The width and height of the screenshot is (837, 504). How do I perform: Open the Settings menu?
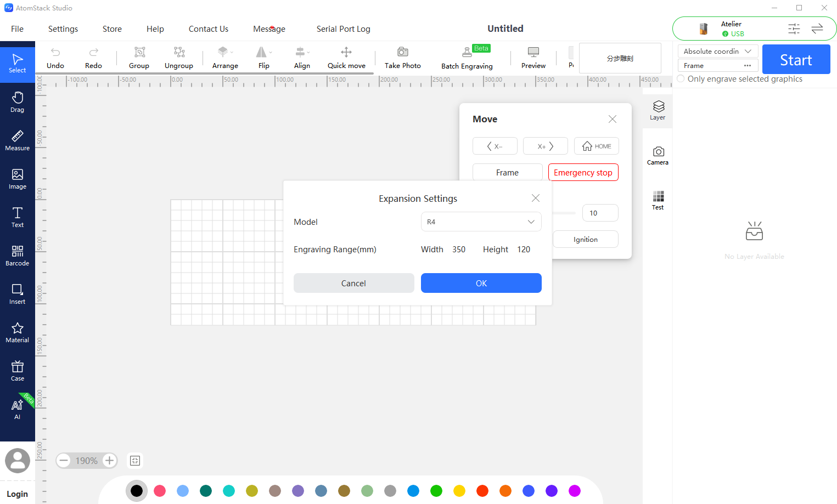click(x=63, y=29)
